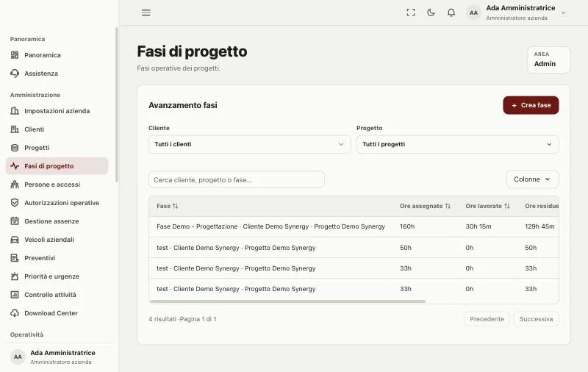Click the Controllo attività chart icon

15,295
